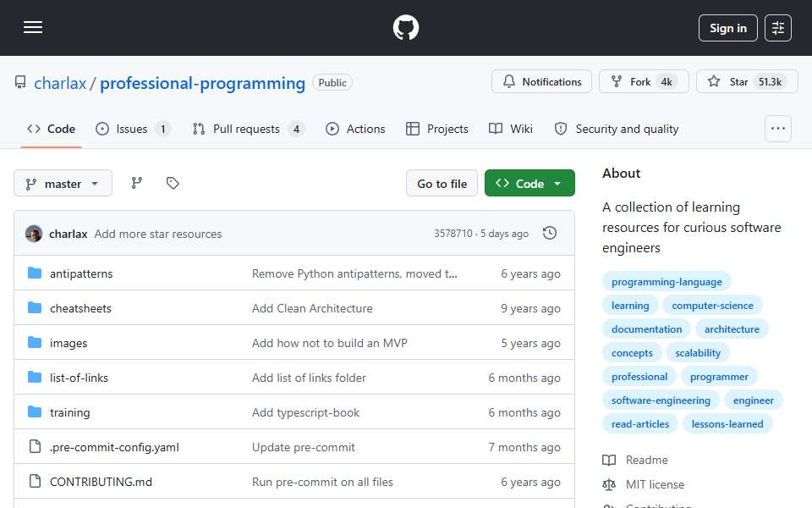Select the programming-language topic tag
The height and width of the screenshot is (508, 812).
[x=667, y=281]
